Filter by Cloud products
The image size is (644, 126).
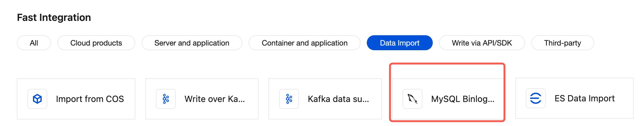[x=96, y=43]
